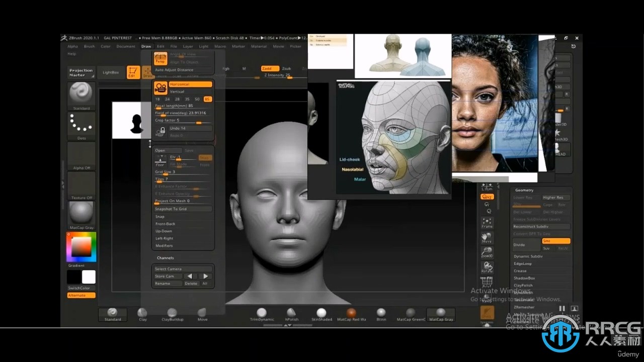Screen dimensions: 644x362
Task: Expand the Channels section
Action: click(165, 258)
